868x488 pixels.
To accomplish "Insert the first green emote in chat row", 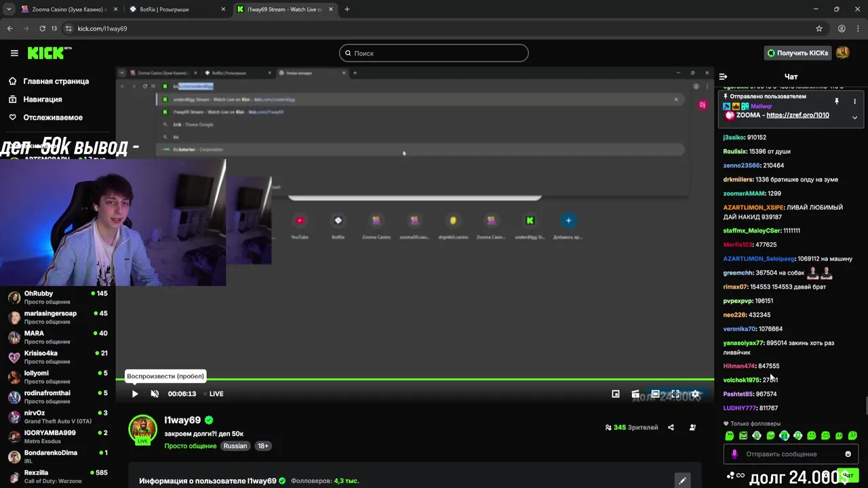I will tap(730, 436).
